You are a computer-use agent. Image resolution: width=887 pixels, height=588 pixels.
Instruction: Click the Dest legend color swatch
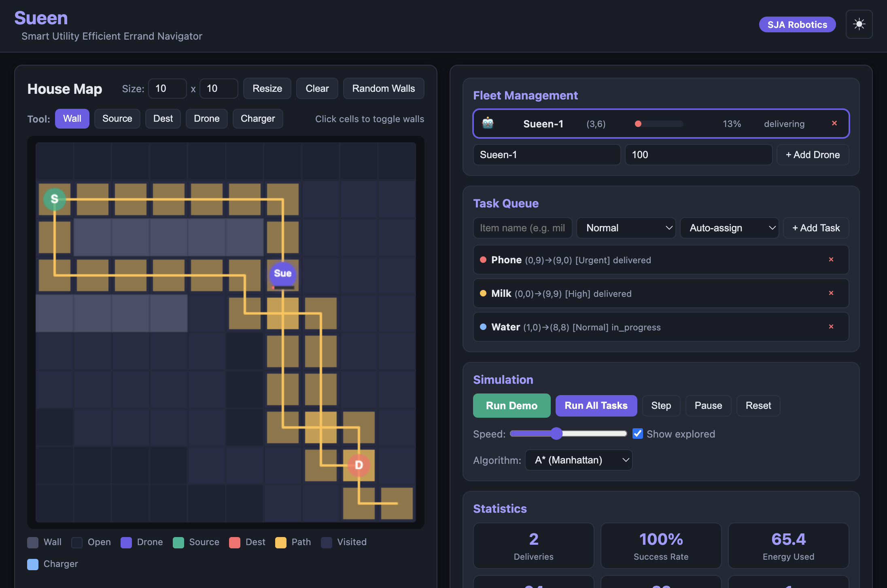click(235, 542)
